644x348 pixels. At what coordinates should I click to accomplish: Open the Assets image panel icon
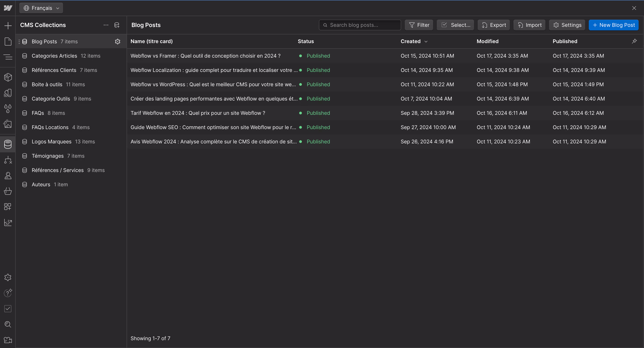coord(8,124)
